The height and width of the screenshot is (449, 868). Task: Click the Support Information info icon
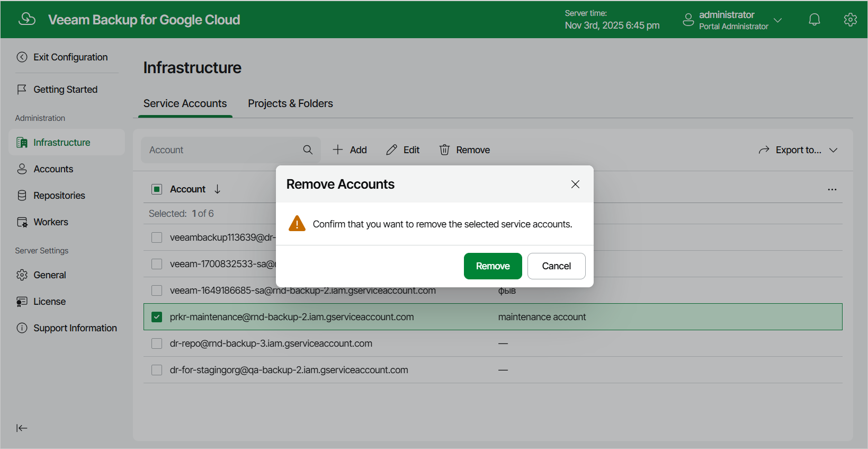coord(22,328)
